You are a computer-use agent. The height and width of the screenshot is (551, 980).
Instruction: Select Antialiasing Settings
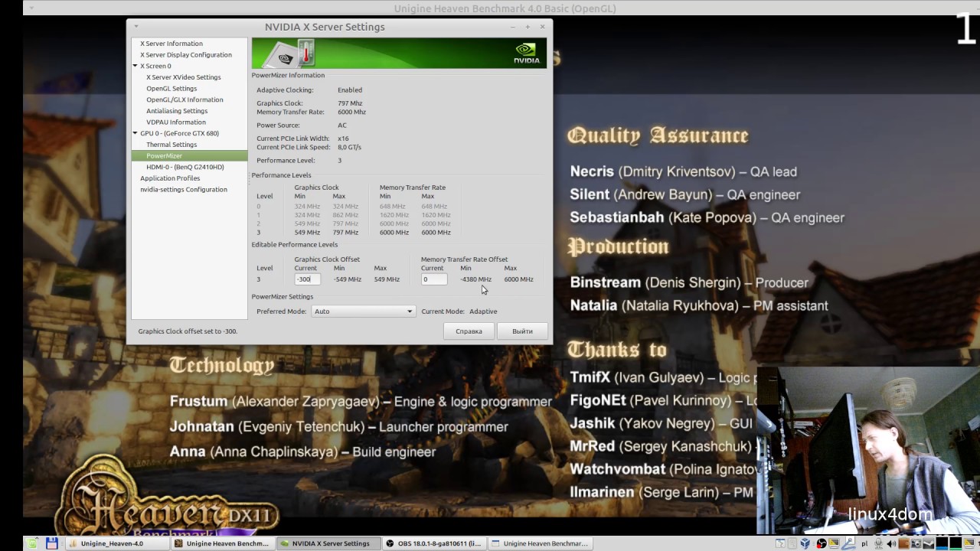pos(177,111)
